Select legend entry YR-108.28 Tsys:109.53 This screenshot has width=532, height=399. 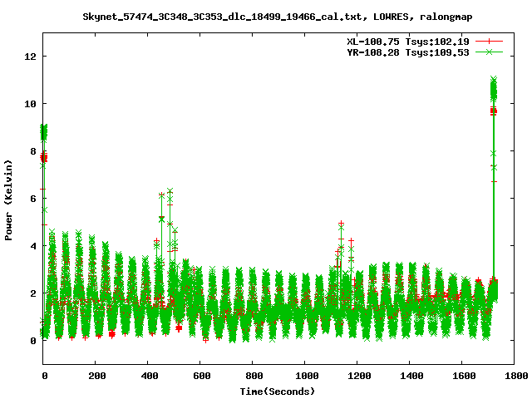coord(408,52)
